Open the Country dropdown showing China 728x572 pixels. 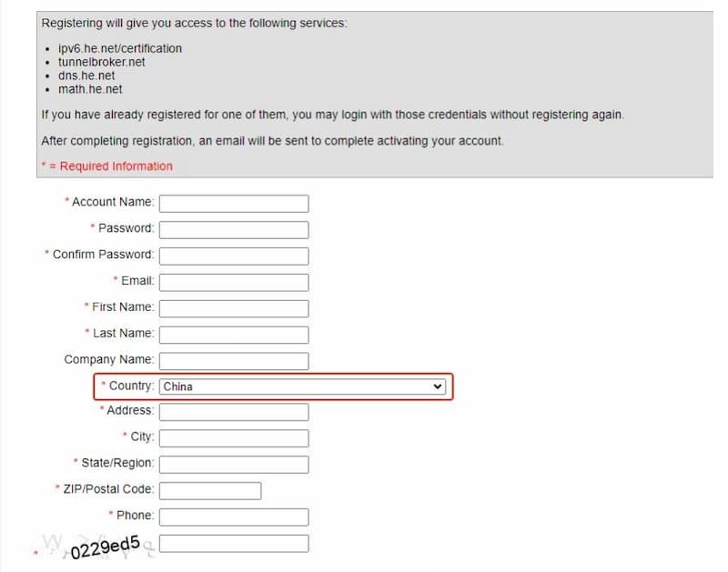pyautogui.click(x=303, y=386)
